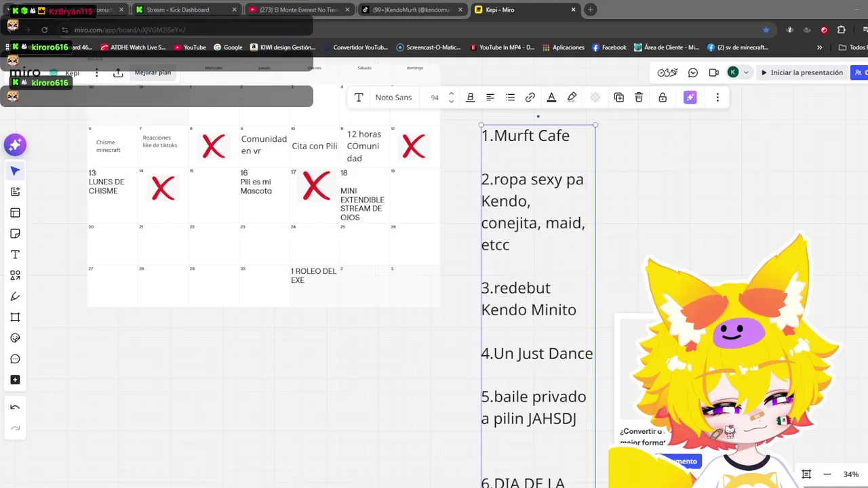
Task: Click the export/share upload icon
Action: [x=117, y=73]
